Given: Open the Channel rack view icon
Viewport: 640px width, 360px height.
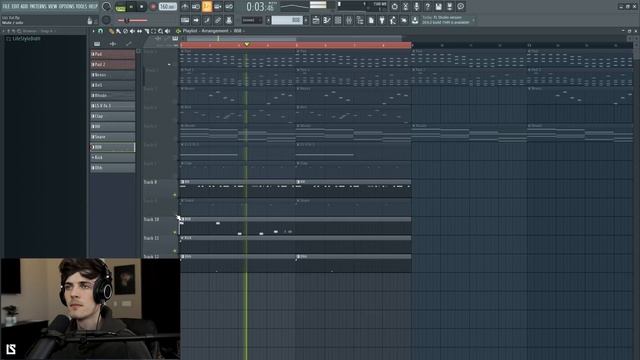Looking at the screenshot, I should pyautogui.click(x=338, y=20).
